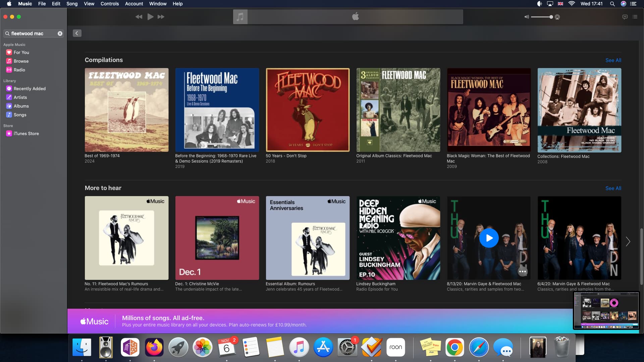Open Browse in the sidebar
The image size is (644, 362).
point(21,61)
